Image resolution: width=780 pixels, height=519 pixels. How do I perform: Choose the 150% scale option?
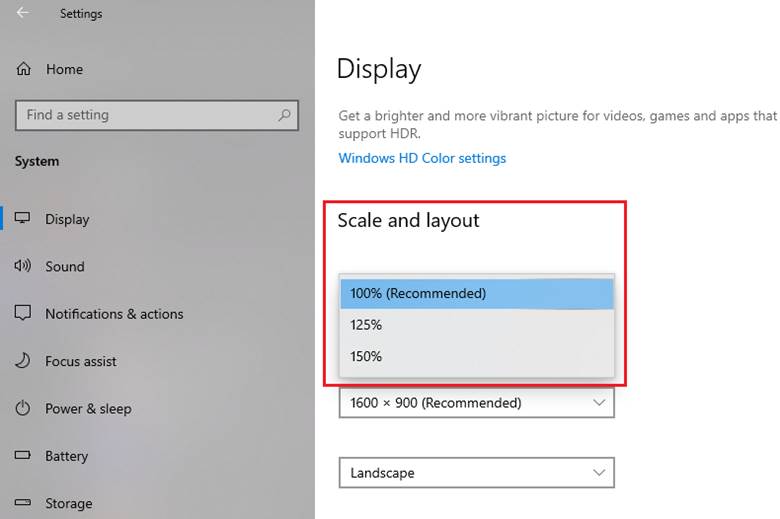pyautogui.click(x=476, y=356)
